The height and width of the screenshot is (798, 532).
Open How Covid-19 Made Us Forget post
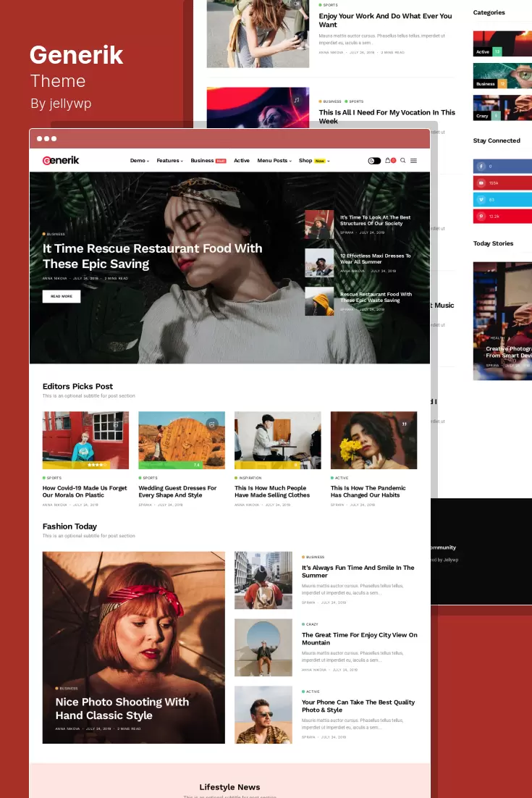pos(85,492)
